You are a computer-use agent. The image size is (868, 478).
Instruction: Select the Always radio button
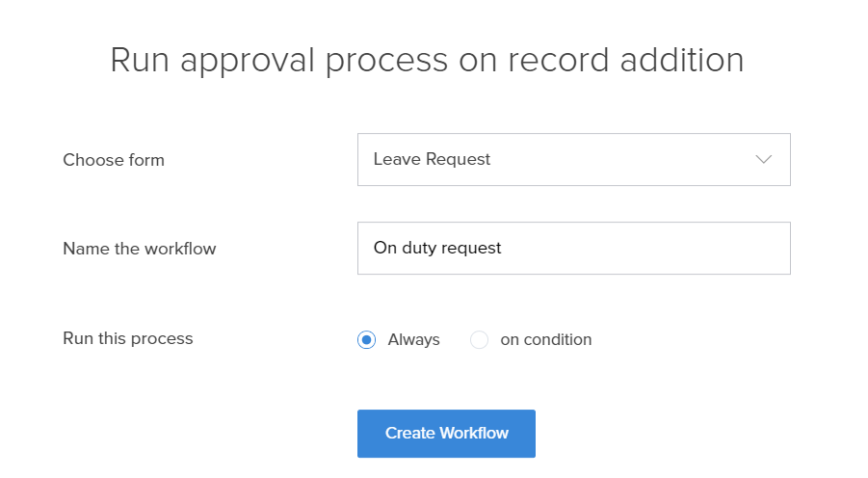[x=366, y=339]
